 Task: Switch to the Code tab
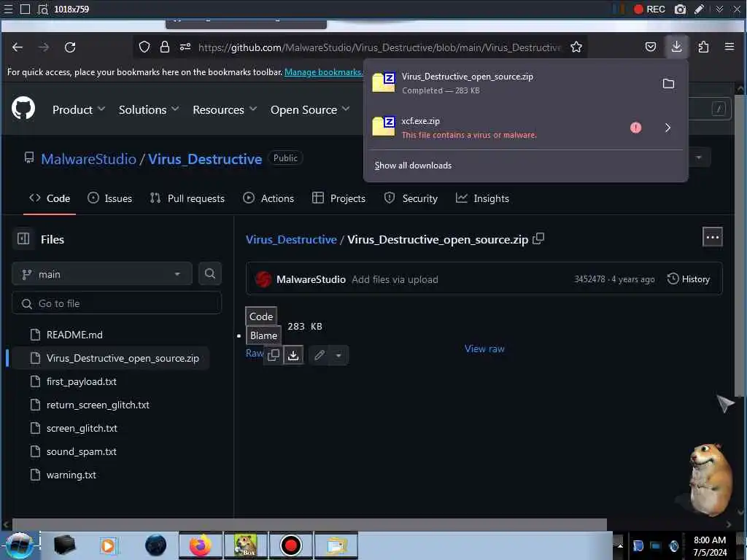click(50, 198)
